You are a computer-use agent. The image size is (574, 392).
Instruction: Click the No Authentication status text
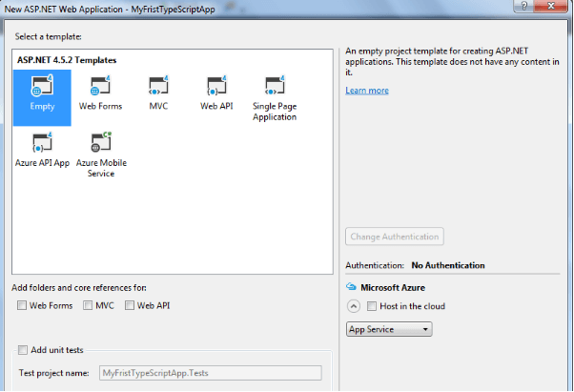(448, 265)
